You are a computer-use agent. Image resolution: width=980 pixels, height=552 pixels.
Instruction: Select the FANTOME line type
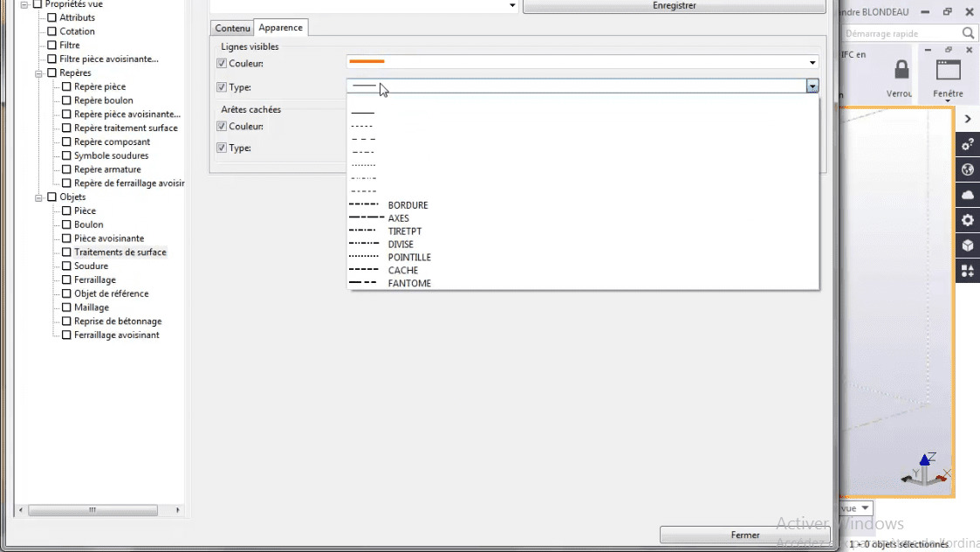(408, 283)
